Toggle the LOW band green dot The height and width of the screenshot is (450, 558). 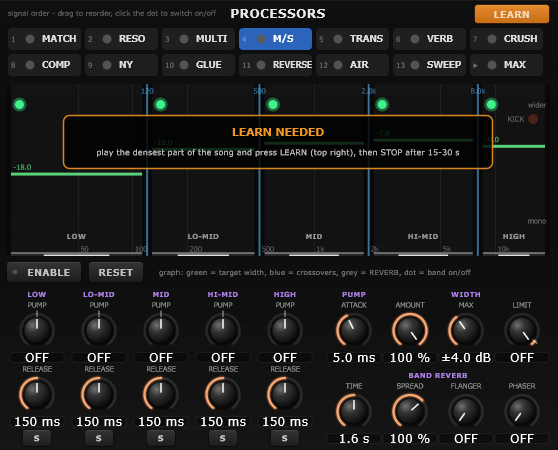click(x=20, y=105)
